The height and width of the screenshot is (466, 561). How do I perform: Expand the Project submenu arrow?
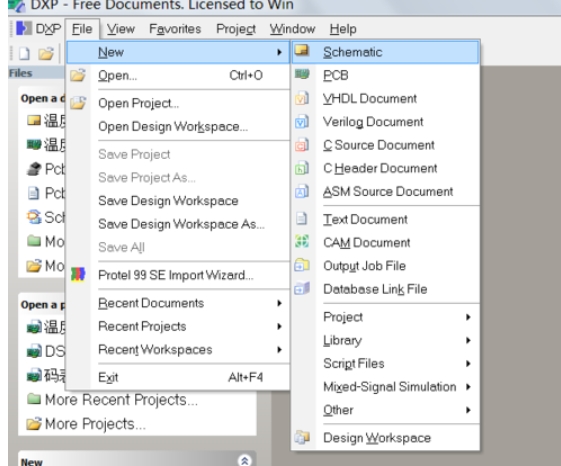(x=468, y=317)
